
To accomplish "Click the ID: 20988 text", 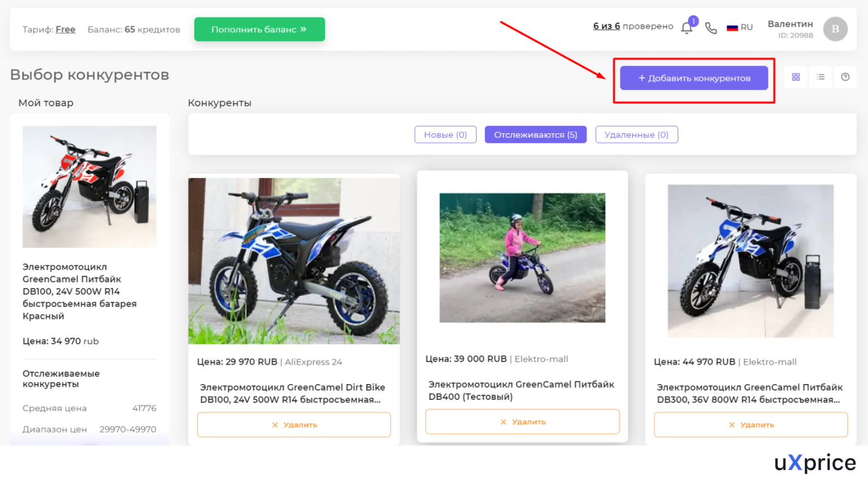I will [x=796, y=36].
